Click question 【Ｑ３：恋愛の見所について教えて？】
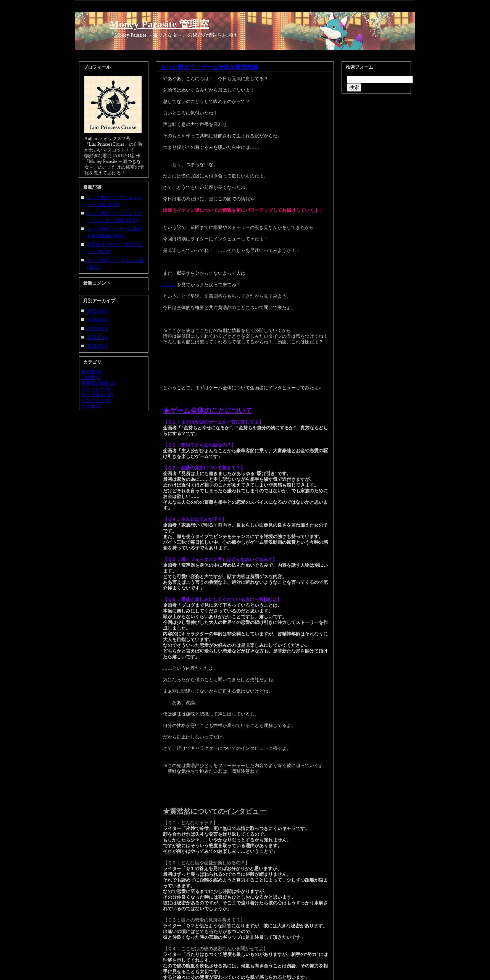The width and height of the screenshot is (490, 980). point(204,468)
